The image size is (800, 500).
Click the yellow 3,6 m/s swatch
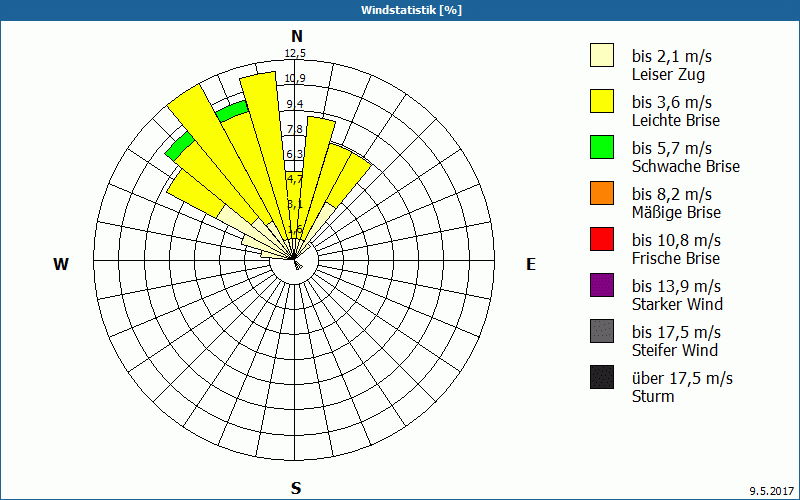click(602, 101)
